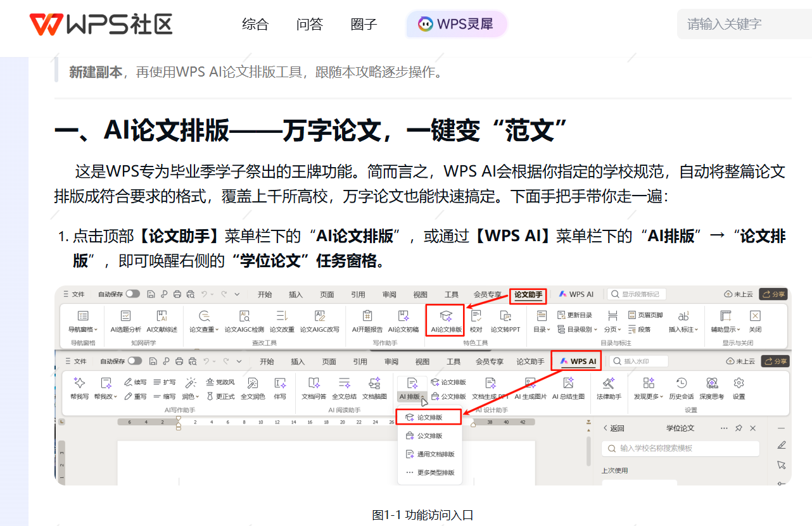Open the AI选题分析 tool
This screenshot has height=526, width=812.
pyautogui.click(x=125, y=321)
